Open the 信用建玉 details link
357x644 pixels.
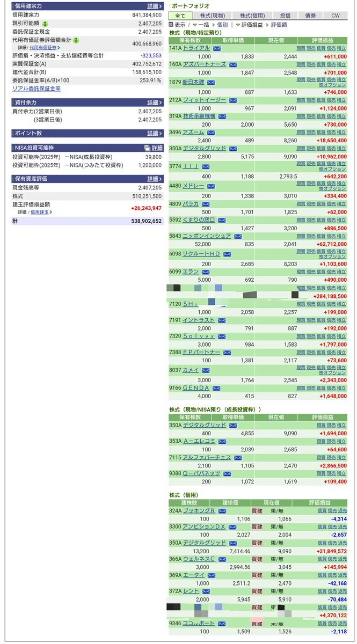coord(41,213)
